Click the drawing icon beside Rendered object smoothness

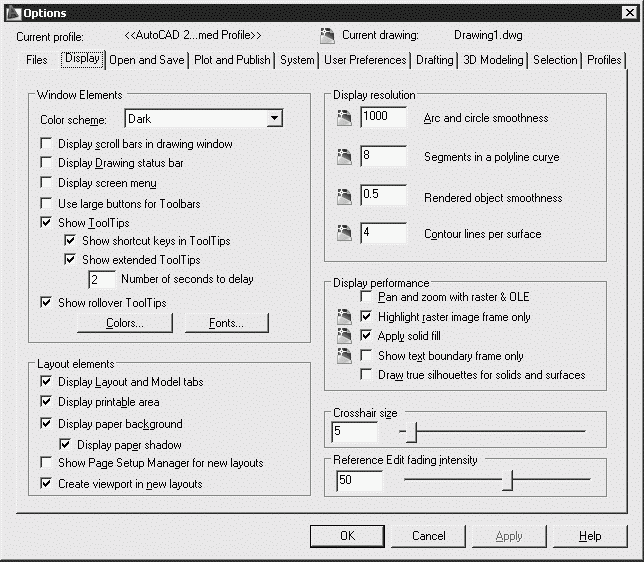click(x=345, y=196)
